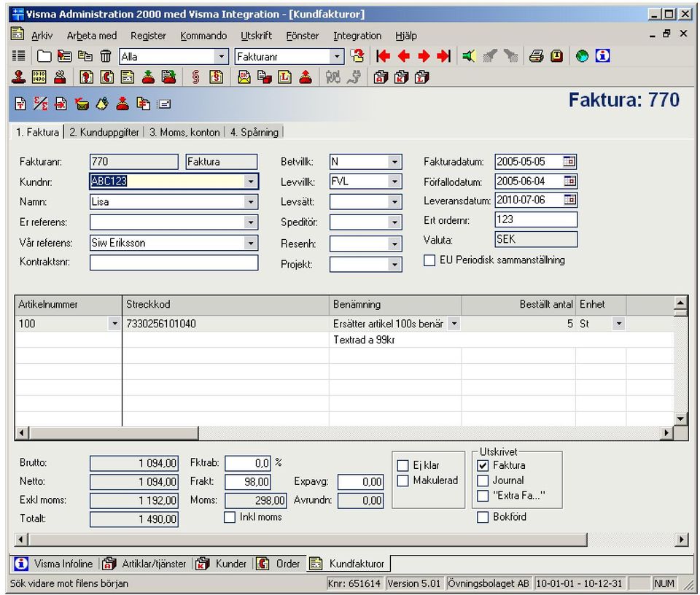Viewport: 700px width, 595px height.
Task: Click the bottom form horizontal scrollbar thumb
Action: pyautogui.click(x=308, y=540)
